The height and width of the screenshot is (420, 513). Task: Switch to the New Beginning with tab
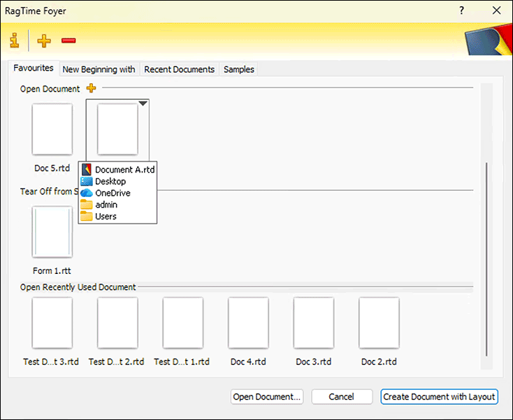point(99,69)
